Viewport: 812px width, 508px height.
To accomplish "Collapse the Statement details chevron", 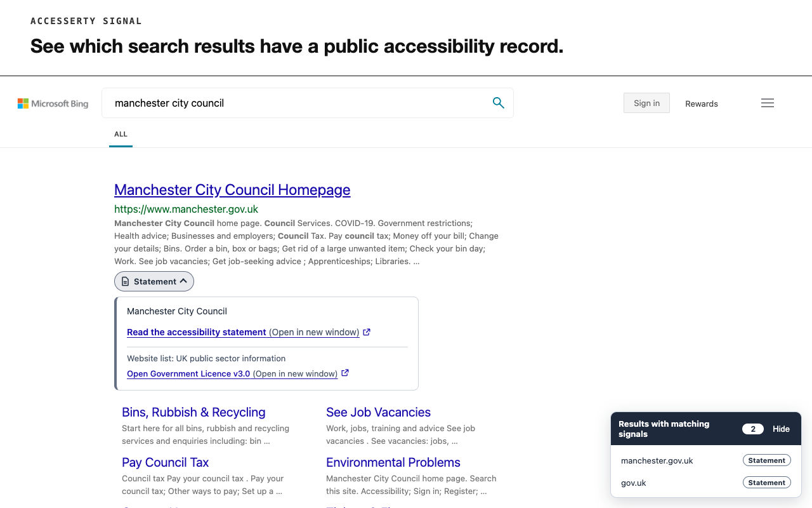I will (183, 281).
